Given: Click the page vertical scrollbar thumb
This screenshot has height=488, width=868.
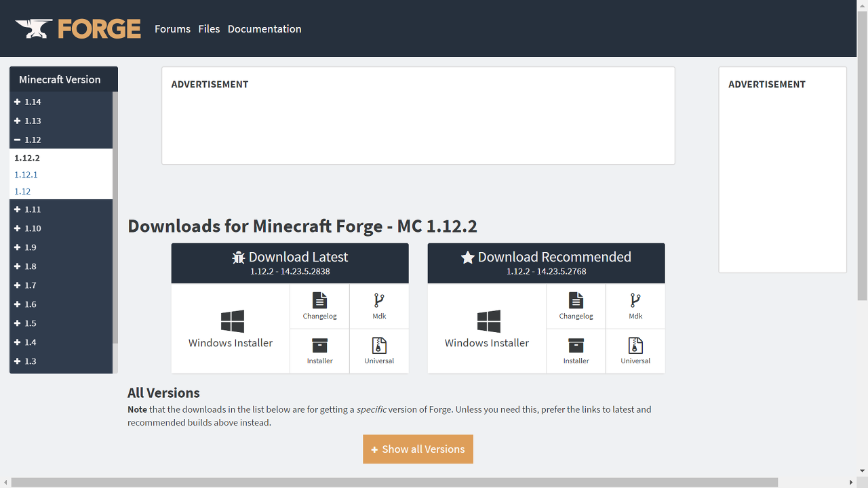Looking at the screenshot, I should pos(862,157).
